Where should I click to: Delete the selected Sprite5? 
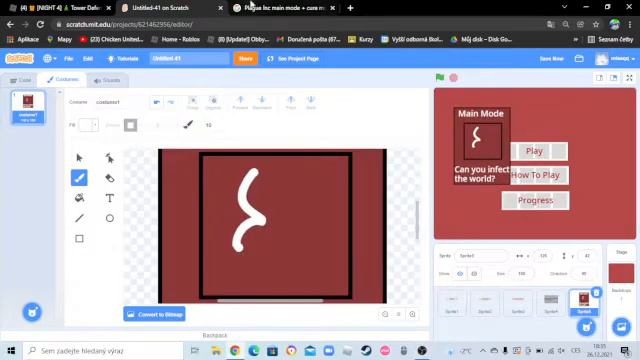click(596, 292)
